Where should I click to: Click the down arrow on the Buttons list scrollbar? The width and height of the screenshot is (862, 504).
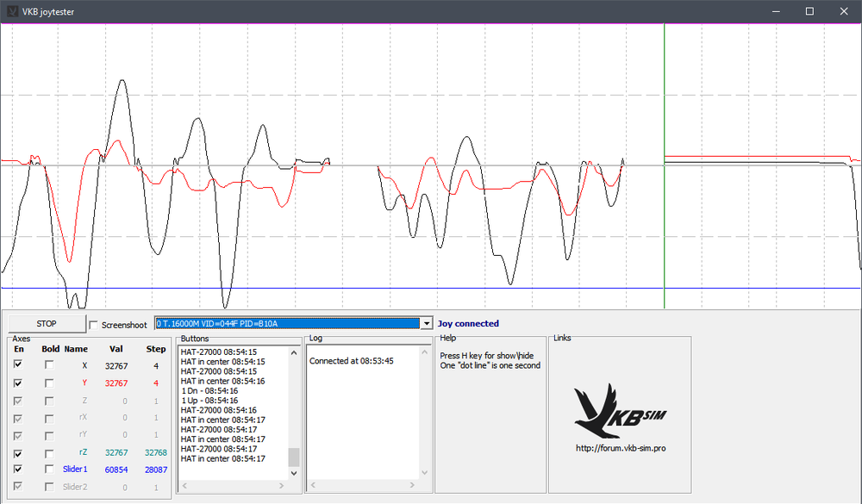[294, 472]
